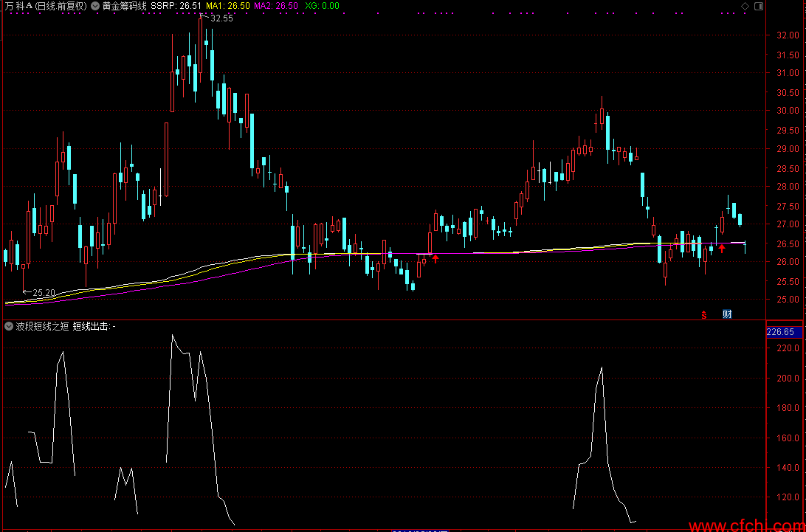Viewport: 806px width, 532px height.
Task: Open the 黄金筹码线 indicator dropdown arrow
Action: (x=95, y=6)
